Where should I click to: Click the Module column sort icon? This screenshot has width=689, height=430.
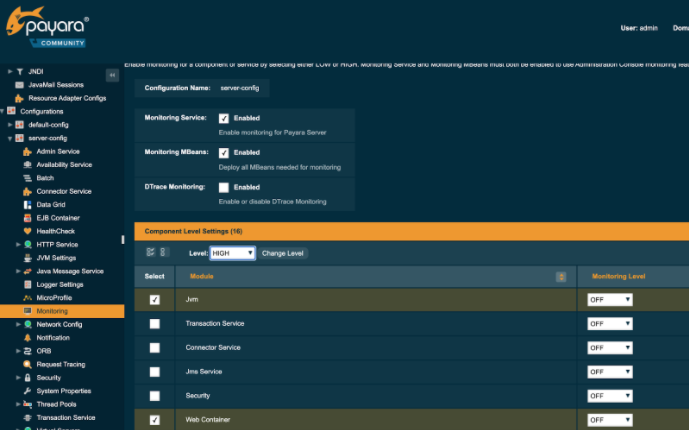tap(561, 276)
